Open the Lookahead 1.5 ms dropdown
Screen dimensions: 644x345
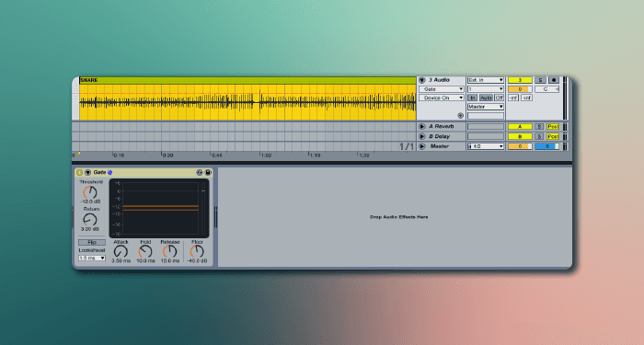(92, 258)
